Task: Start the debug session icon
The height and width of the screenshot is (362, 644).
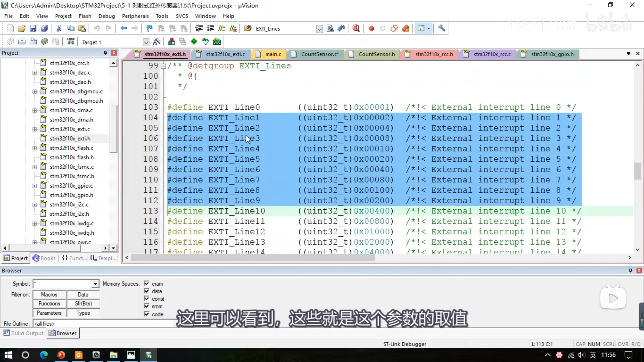Action: pyautogui.click(x=356, y=28)
